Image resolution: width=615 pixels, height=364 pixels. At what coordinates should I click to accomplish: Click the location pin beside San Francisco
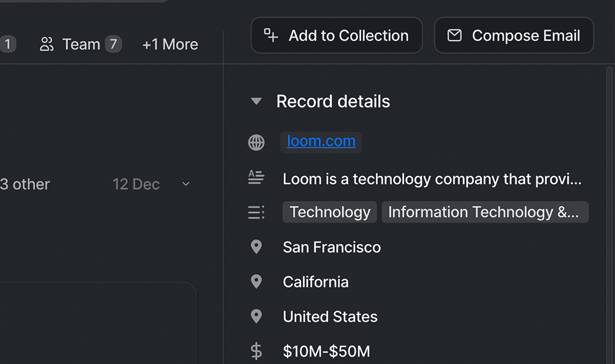pyautogui.click(x=256, y=247)
